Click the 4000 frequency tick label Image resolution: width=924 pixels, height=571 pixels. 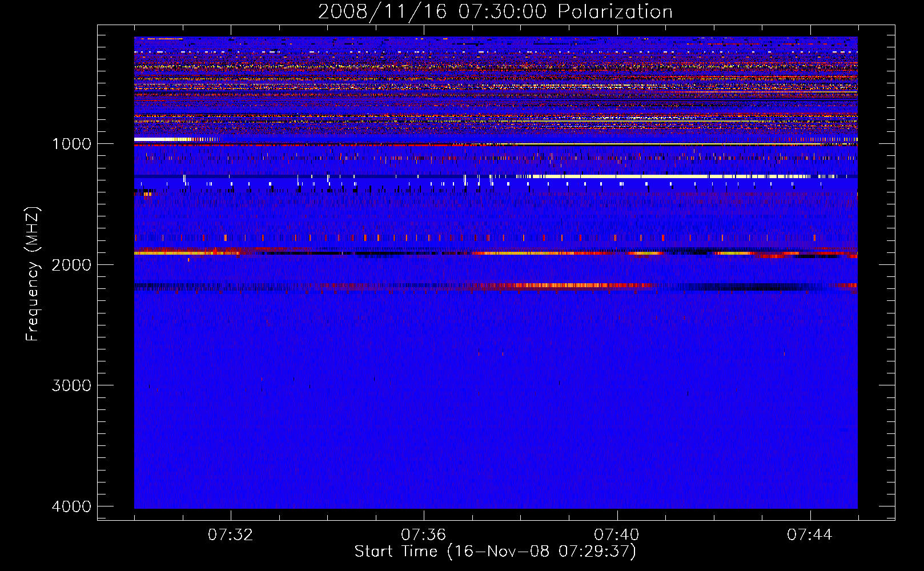coord(71,506)
